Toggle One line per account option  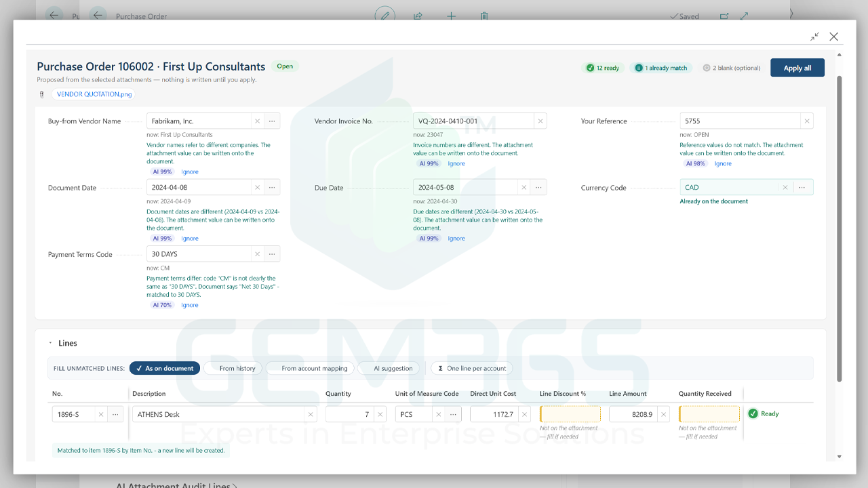(472, 368)
